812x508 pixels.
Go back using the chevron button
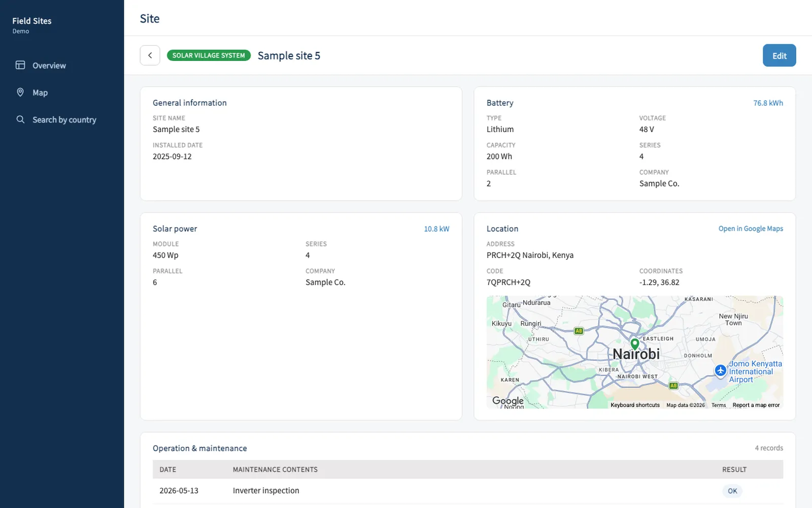(150, 55)
